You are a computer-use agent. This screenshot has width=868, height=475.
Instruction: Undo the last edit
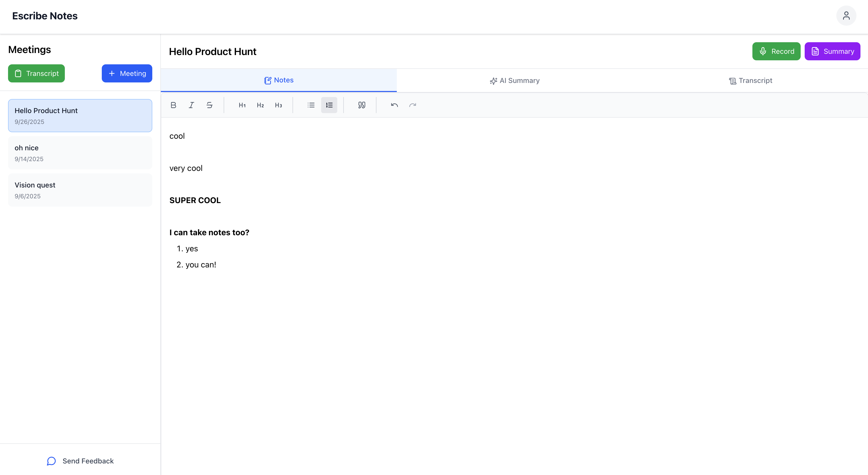coord(394,105)
